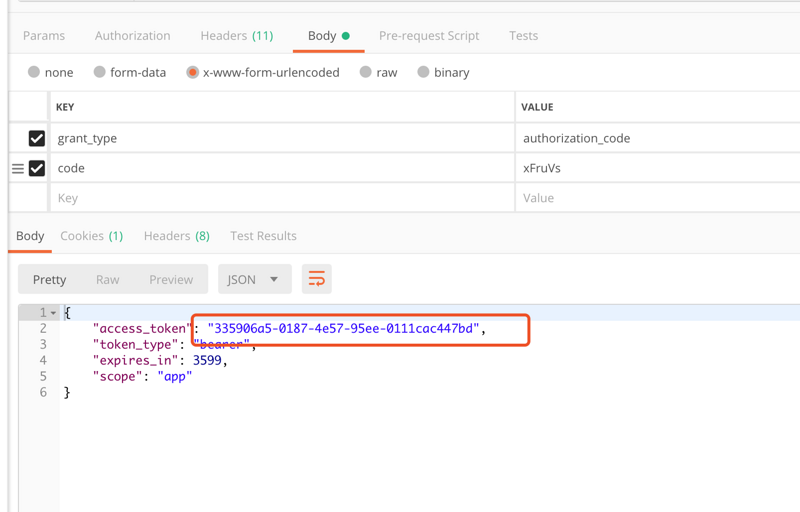Screen dimensions: 800x512
Task: Toggle the line wrap icon
Action: pos(317,279)
